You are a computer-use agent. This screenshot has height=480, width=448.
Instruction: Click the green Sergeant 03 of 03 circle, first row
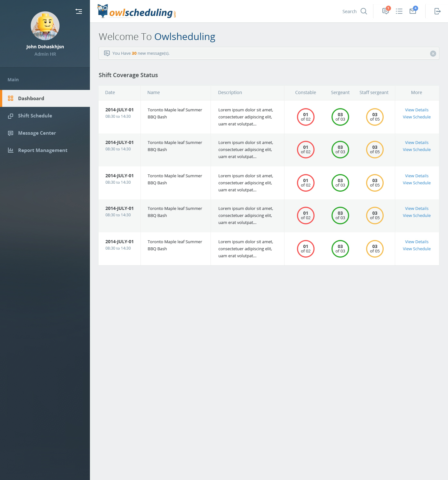click(x=340, y=117)
